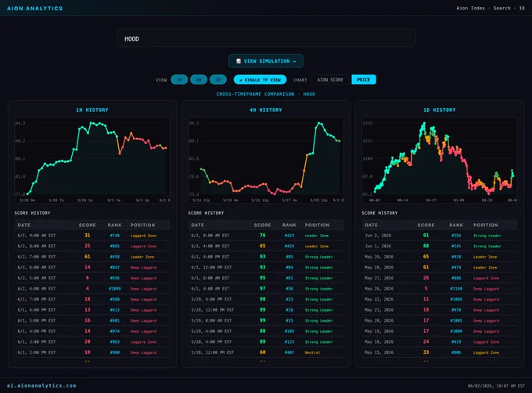
Task: Click score 26 in May 27 row
Action: click(426, 278)
